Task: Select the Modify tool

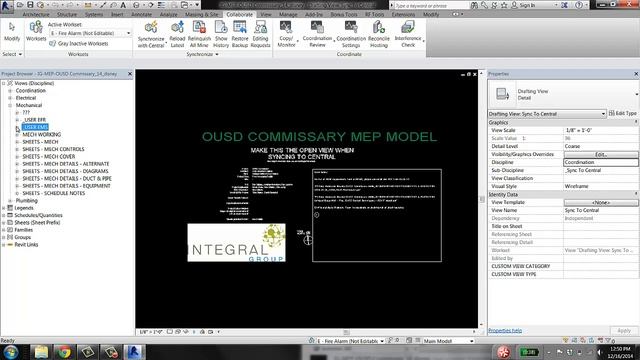Action: coord(12,32)
